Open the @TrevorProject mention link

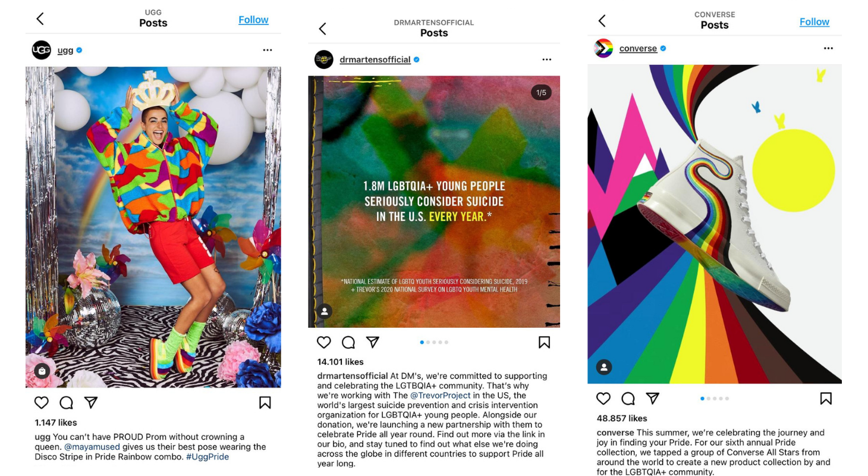[x=440, y=395]
